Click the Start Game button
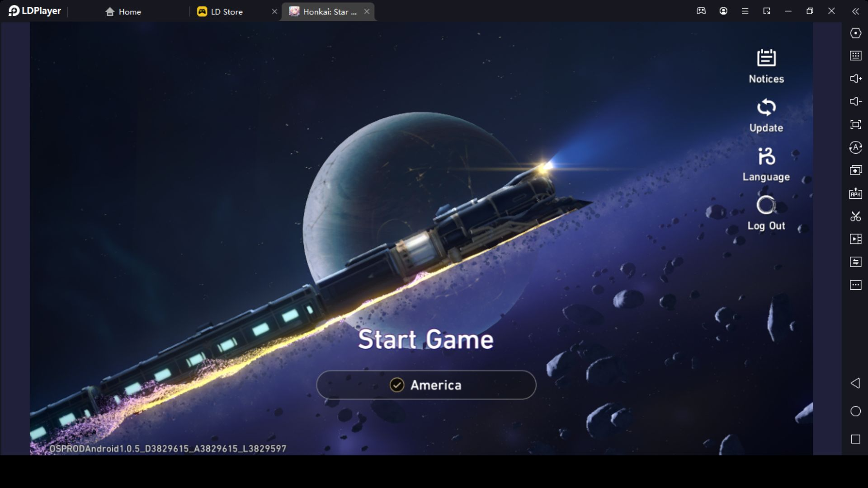The width and height of the screenshot is (868, 488). point(426,340)
